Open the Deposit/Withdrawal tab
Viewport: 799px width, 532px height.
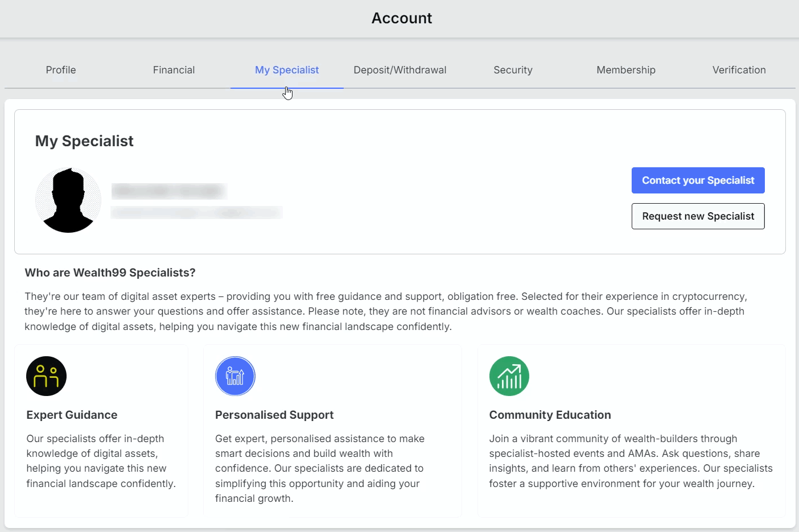[x=400, y=70]
